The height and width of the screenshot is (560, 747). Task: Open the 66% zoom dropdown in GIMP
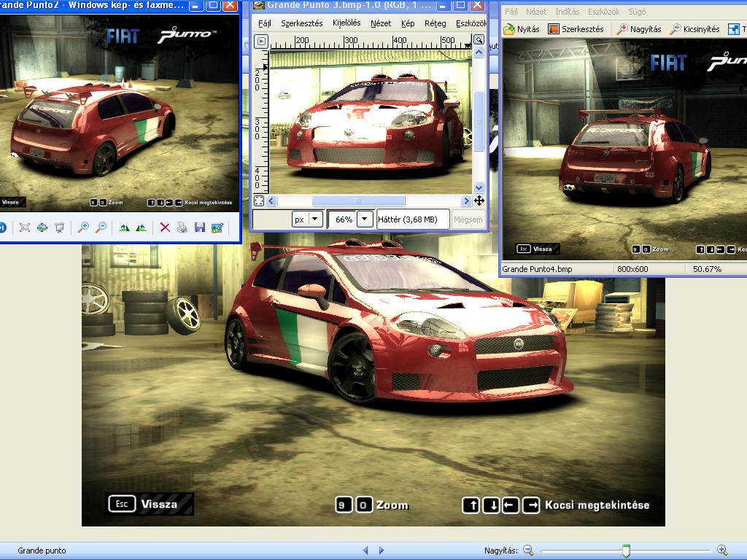[x=365, y=219]
